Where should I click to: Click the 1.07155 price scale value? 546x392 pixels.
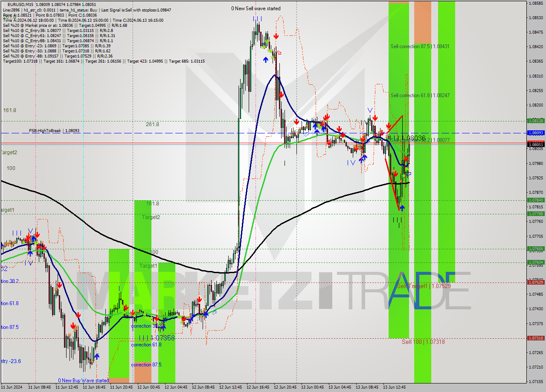pos(536,381)
